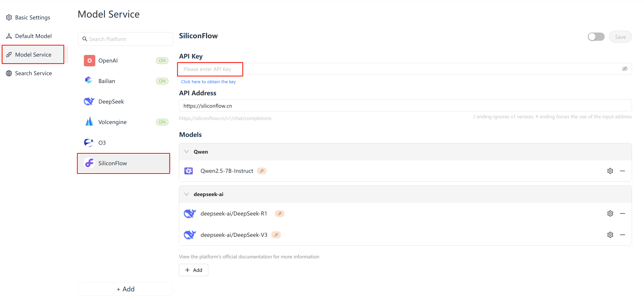Remove DeepSeek-V3 with minus icon
Viewport: 644px width, 300px height.
622,235
